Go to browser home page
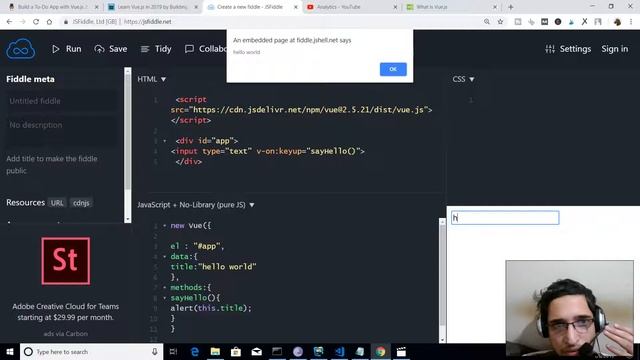This screenshot has width=640, height=360. coord(49,22)
